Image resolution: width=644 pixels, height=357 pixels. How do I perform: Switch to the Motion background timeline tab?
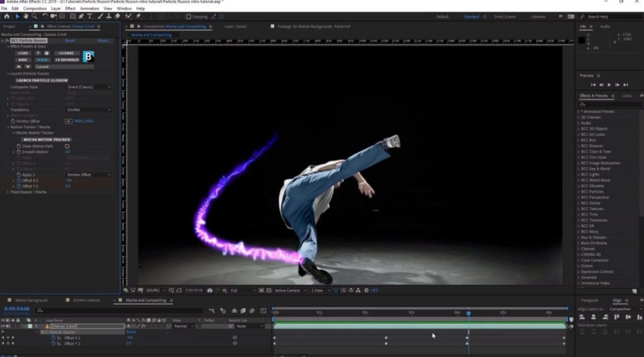31,300
